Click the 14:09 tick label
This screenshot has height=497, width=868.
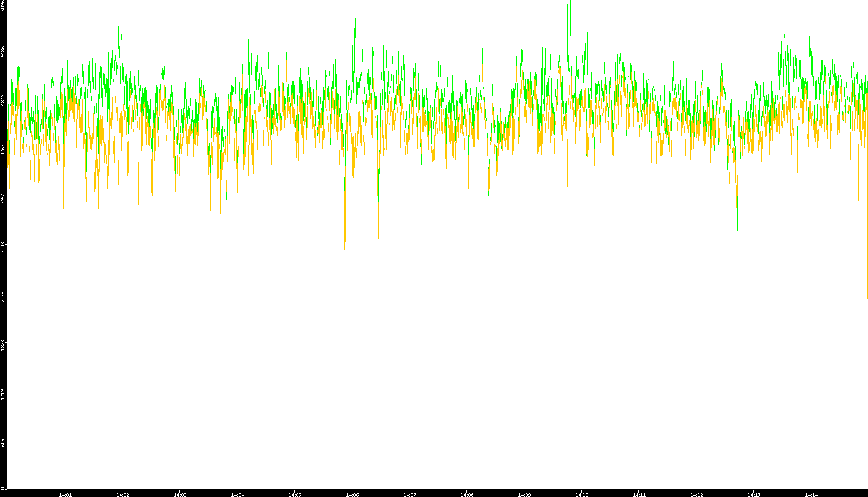pyautogui.click(x=524, y=495)
